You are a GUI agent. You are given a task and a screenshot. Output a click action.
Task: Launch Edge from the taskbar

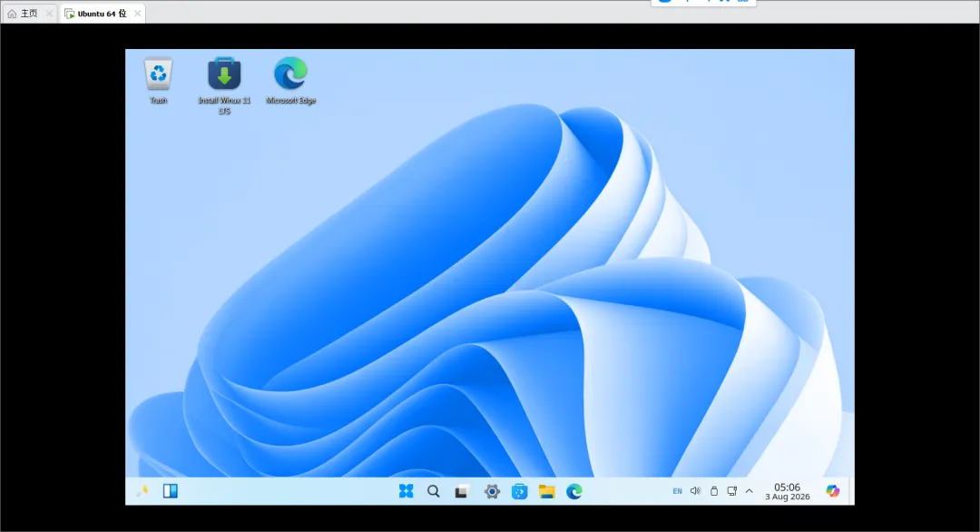574,491
